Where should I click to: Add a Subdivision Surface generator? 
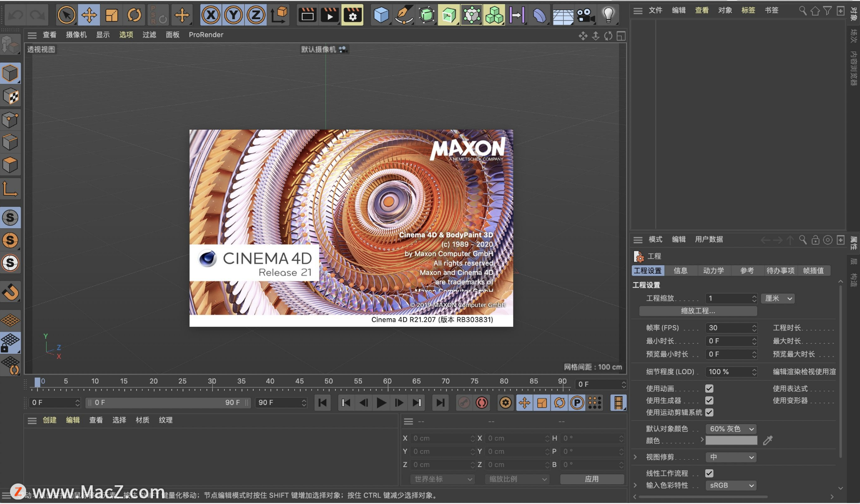click(x=426, y=15)
